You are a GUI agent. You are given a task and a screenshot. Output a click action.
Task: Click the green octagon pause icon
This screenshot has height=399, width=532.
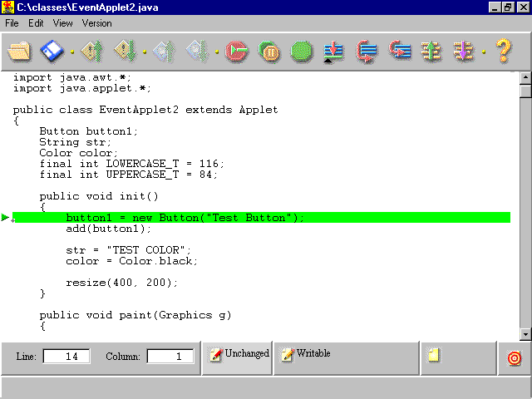pos(269,52)
